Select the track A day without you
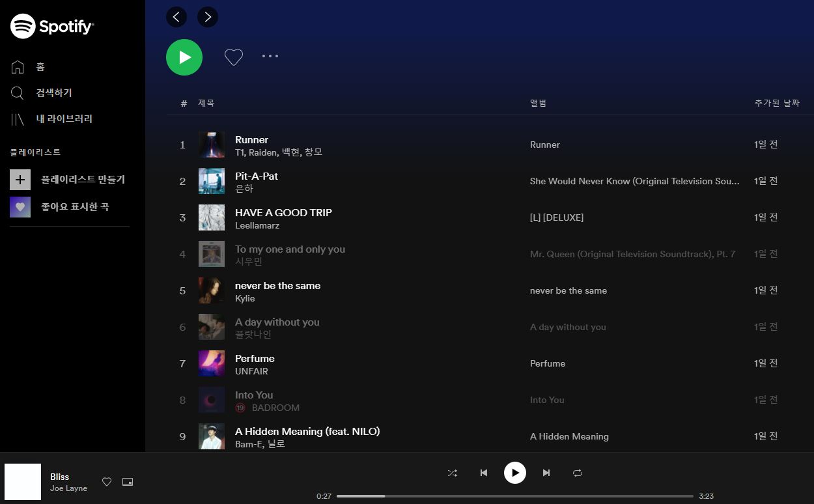This screenshot has width=814, height=504. click(x=277, y=322)
